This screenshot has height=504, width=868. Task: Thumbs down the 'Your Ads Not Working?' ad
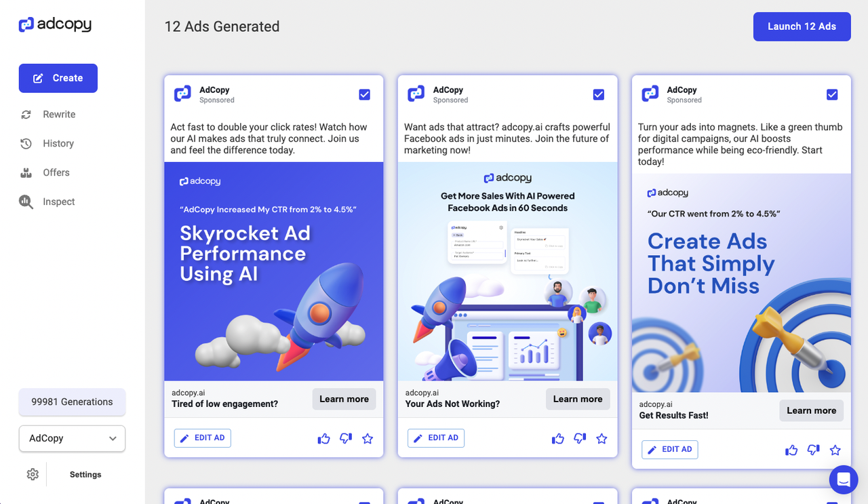click(580, 439)
